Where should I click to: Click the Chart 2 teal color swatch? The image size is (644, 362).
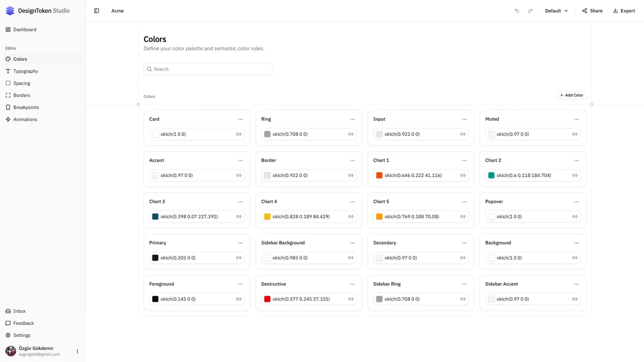pos(491,175)
